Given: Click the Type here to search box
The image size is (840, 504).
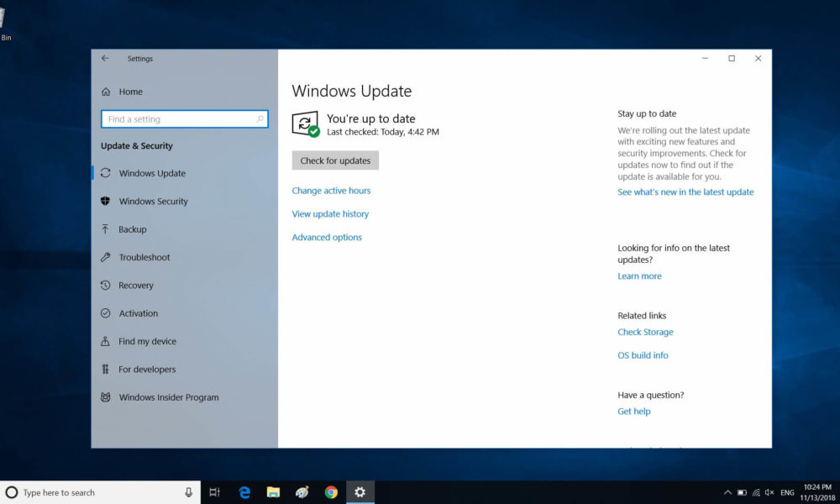Looking at the screenshot, I should [x=101, y=492].
